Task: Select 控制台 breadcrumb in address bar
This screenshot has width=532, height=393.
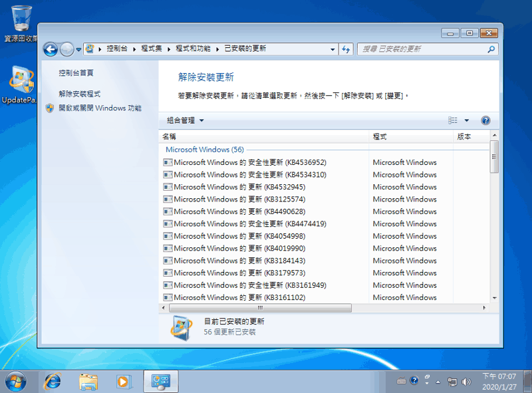Action: (117, 49)
